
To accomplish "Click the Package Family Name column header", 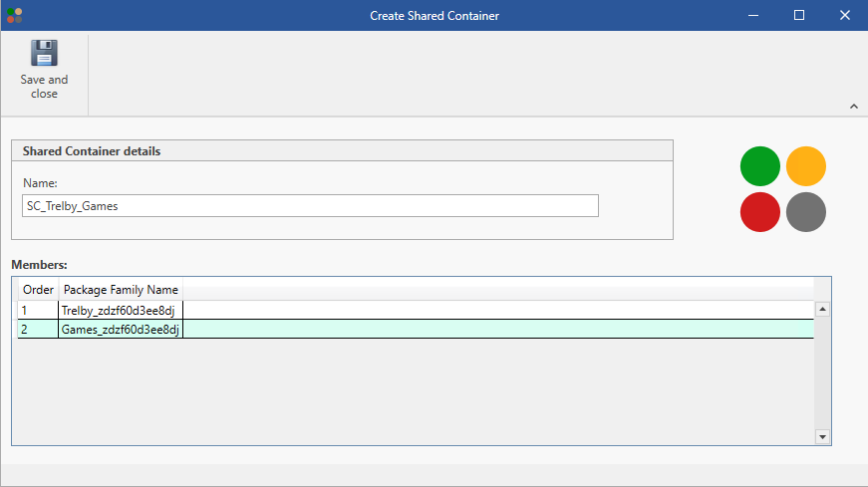I will [121, 290].
